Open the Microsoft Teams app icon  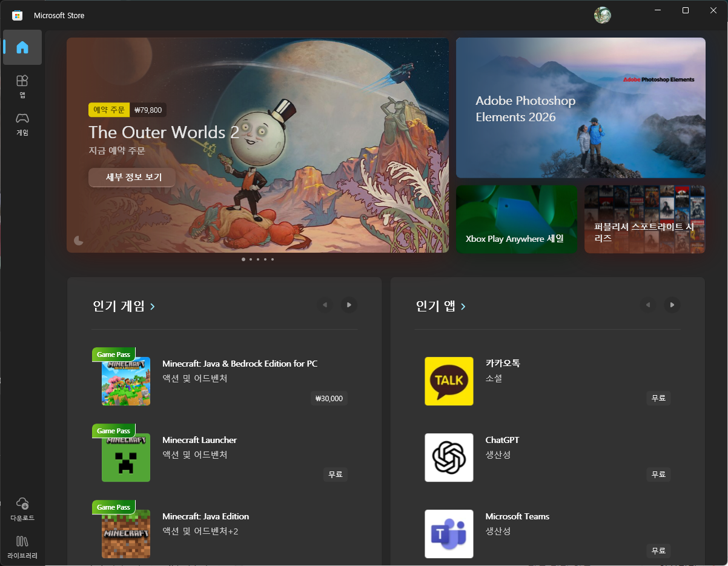click(x=449, y=534)
